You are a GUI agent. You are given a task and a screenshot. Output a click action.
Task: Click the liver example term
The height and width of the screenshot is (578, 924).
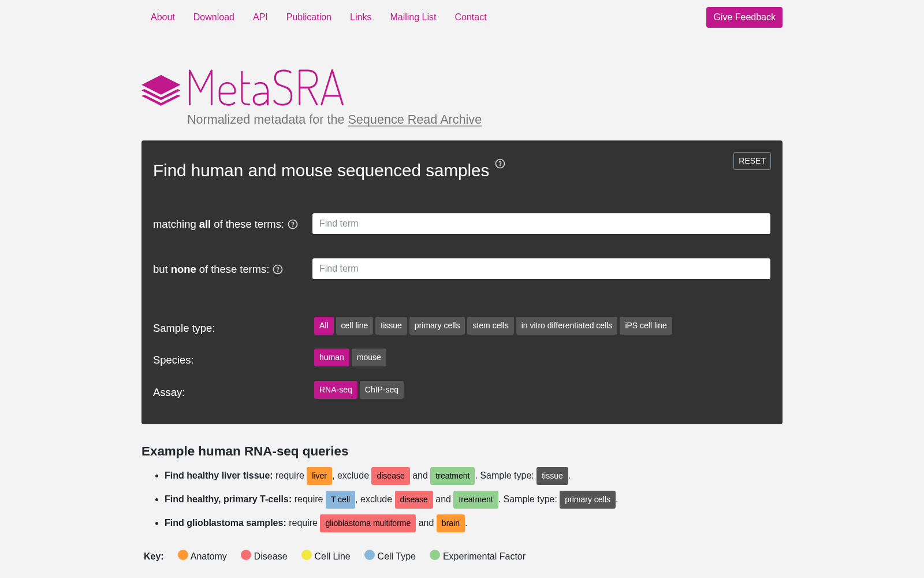319,476
